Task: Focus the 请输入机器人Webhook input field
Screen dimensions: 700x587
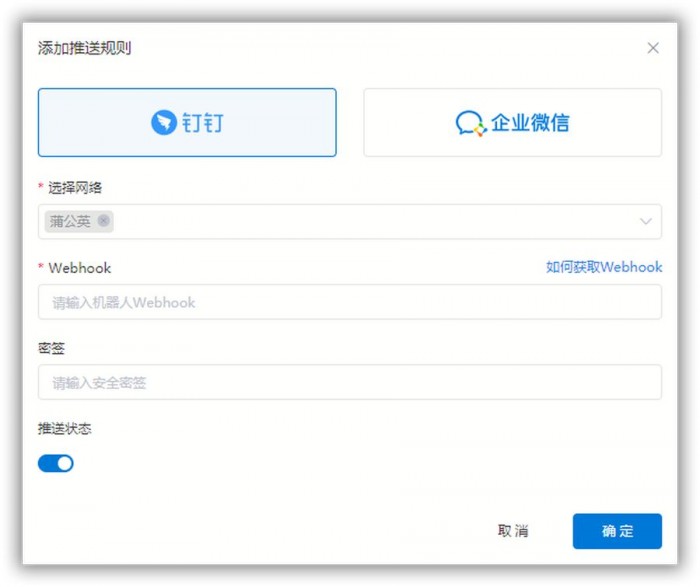Action: 350,302
